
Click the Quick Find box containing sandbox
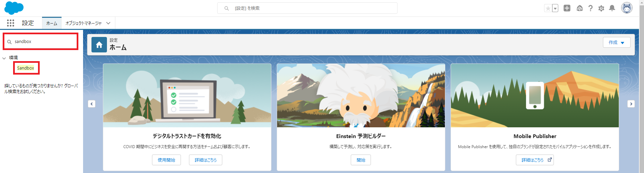[x=41, y=42]
